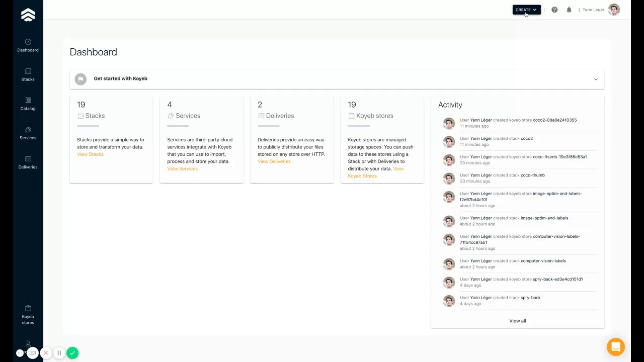Screen dimensions: 644x362
Task: Open Services in the sidebar
Action: click(28, 133)
